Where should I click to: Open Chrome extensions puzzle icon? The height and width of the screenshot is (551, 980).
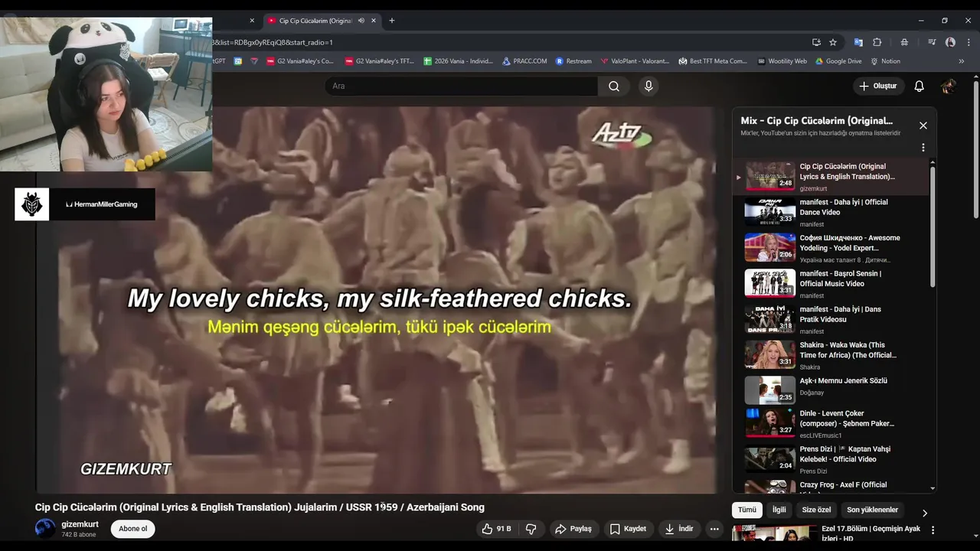point(877,42)
